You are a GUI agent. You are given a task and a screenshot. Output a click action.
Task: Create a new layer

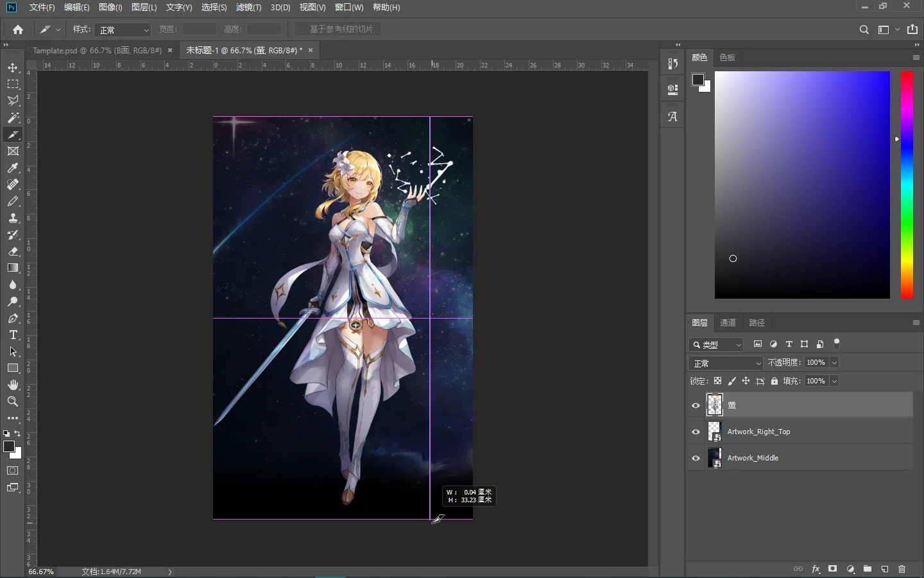(x=885, y=569)
